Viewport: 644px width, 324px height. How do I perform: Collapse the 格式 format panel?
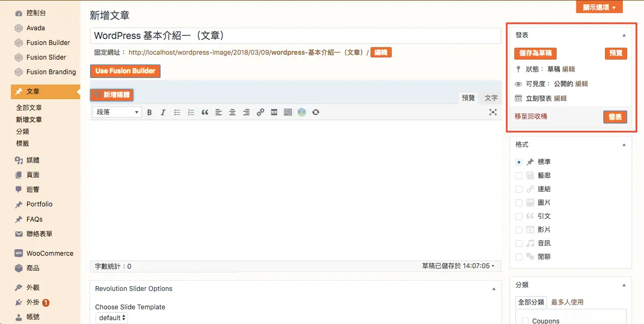pos(624,145)
